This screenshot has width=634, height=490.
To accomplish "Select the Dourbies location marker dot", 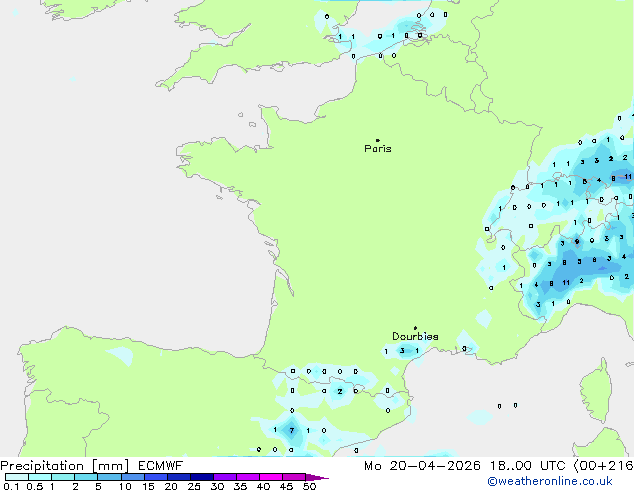I will coord(415,328).
